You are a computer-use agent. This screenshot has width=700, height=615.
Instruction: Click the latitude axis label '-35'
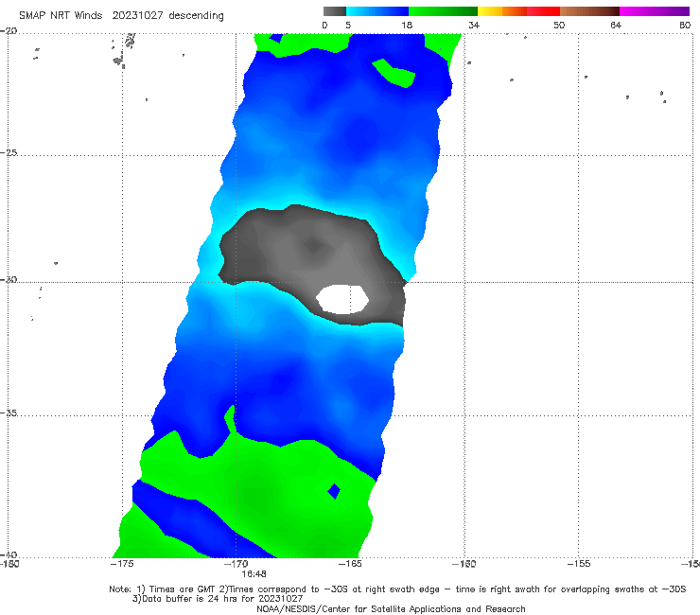point(9,413)
